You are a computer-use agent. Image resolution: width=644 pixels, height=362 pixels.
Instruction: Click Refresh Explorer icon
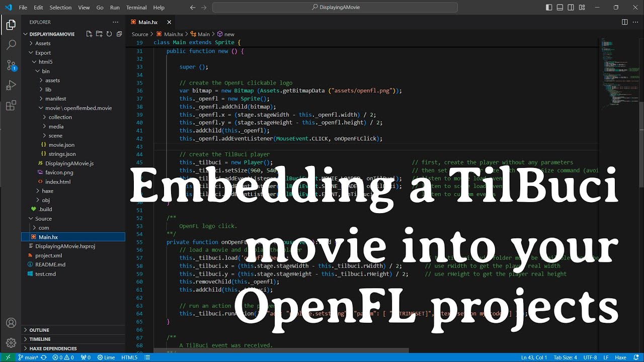(x=109, y=34)
